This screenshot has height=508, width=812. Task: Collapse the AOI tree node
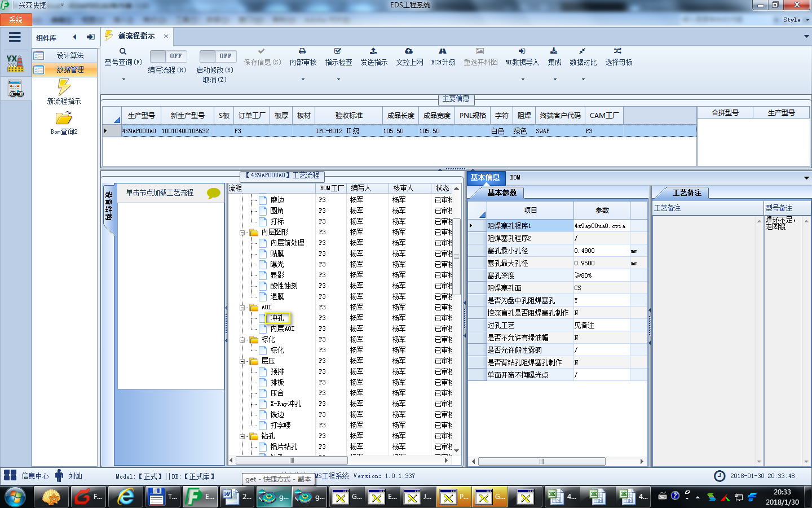tap(242, 308)
